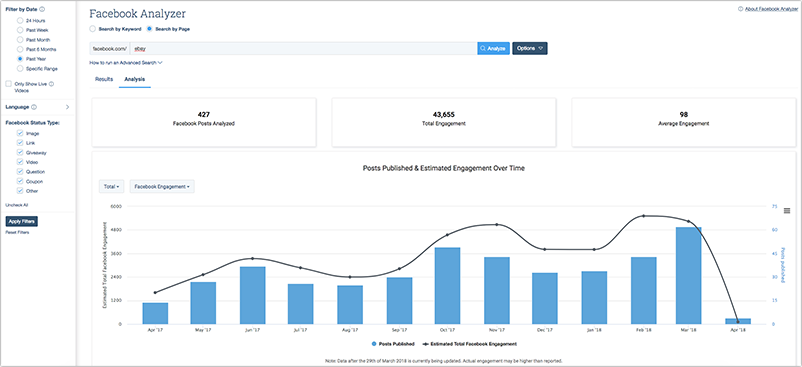This screenshot has width=802, height=367.
Task: Click the Mar '18 bar in chart
Action: click(688, 276)
